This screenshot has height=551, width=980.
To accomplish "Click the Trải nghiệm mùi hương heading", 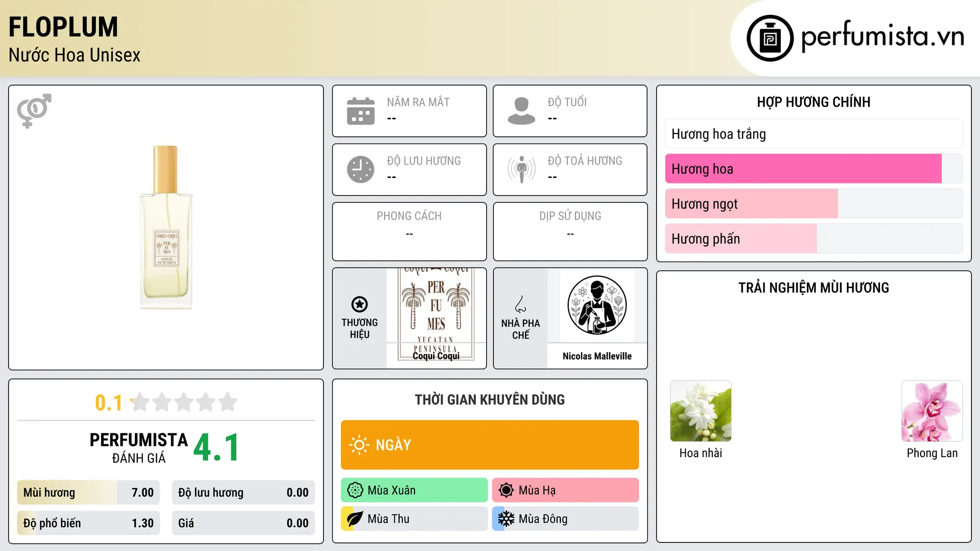I will (x=813, y=288).
